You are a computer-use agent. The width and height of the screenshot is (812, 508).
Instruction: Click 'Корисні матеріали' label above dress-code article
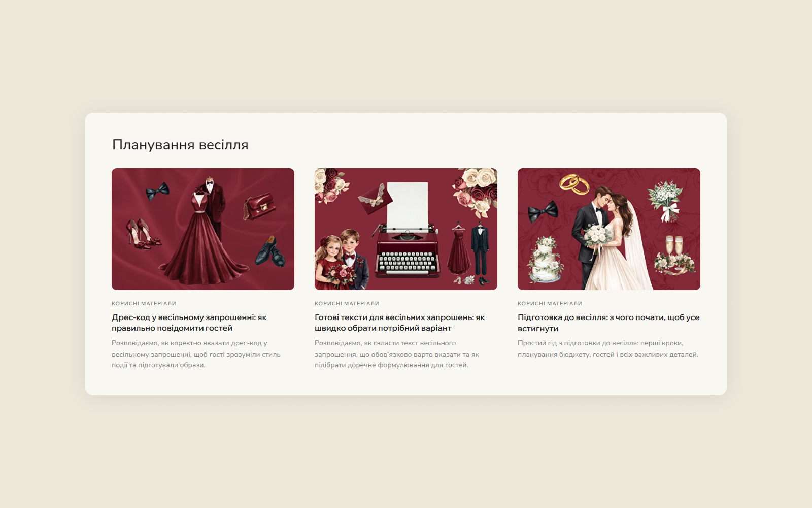click(144, 303)
